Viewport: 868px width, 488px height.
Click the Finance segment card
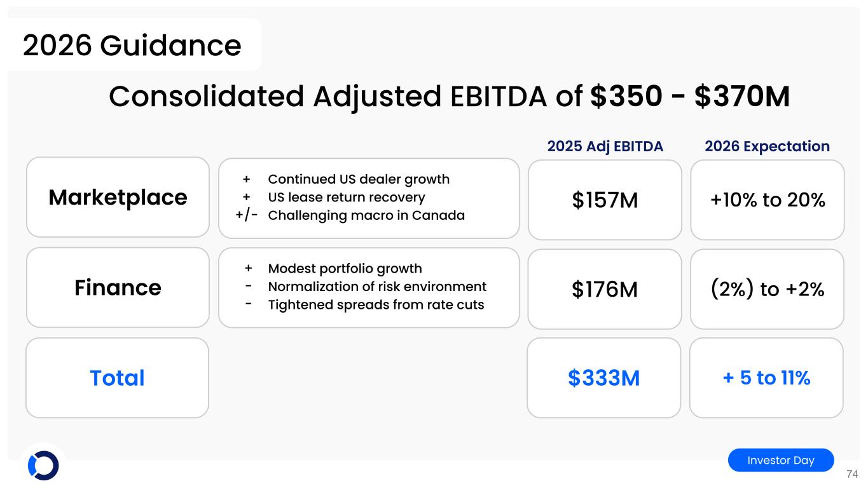coord(118,288)
